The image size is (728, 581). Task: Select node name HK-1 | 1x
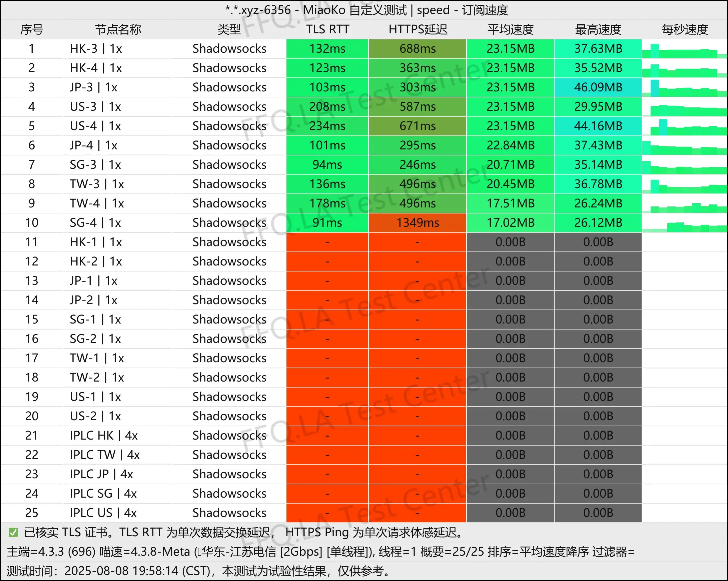(96, 242)
